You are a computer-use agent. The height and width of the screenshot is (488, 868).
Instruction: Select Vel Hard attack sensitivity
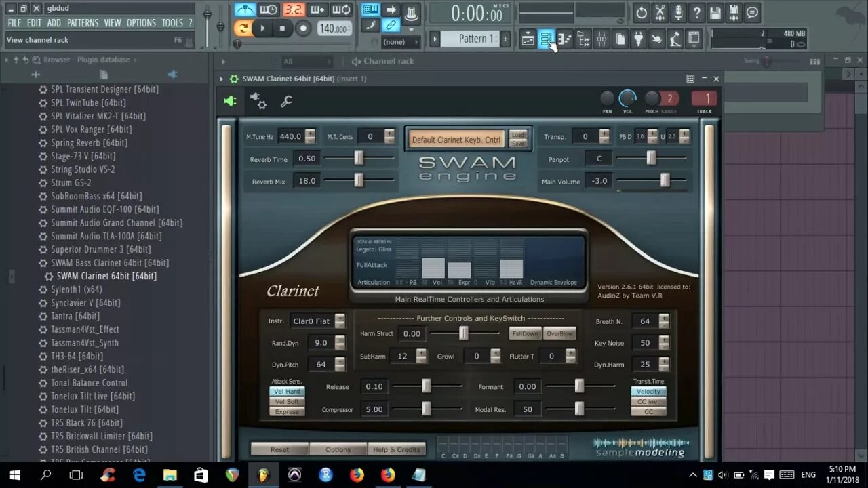click(287, 391)
